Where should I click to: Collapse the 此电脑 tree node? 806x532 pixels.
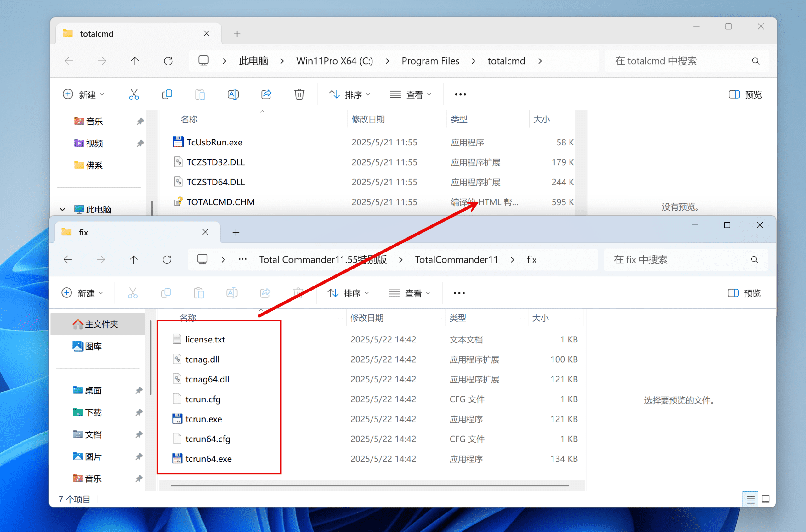(62, 209)
